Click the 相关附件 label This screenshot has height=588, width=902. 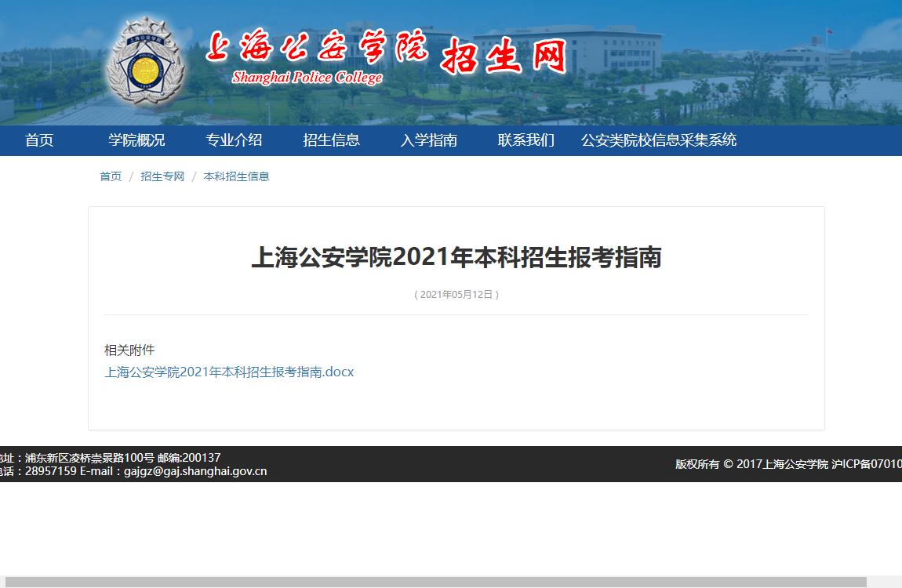click(x=129, y=350)
